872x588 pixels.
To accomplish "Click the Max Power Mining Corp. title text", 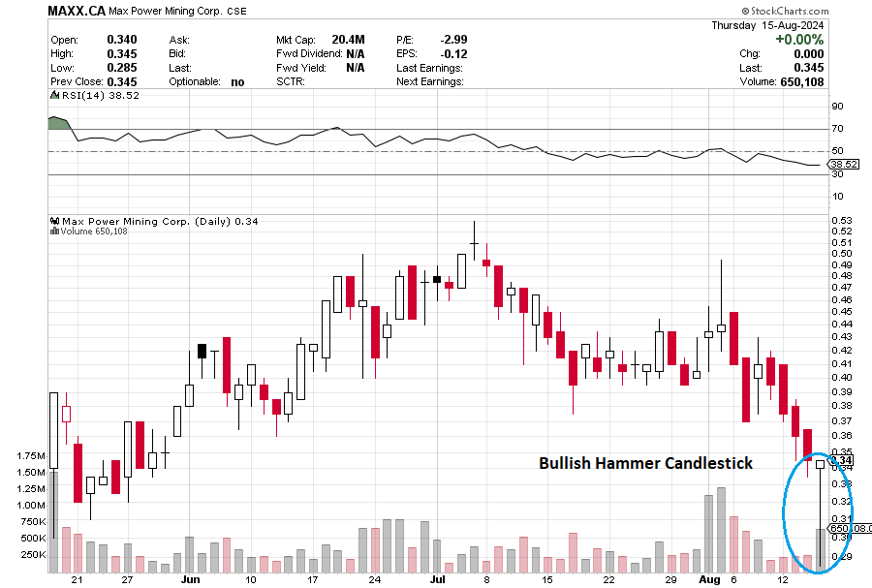I will click(166, 11).
